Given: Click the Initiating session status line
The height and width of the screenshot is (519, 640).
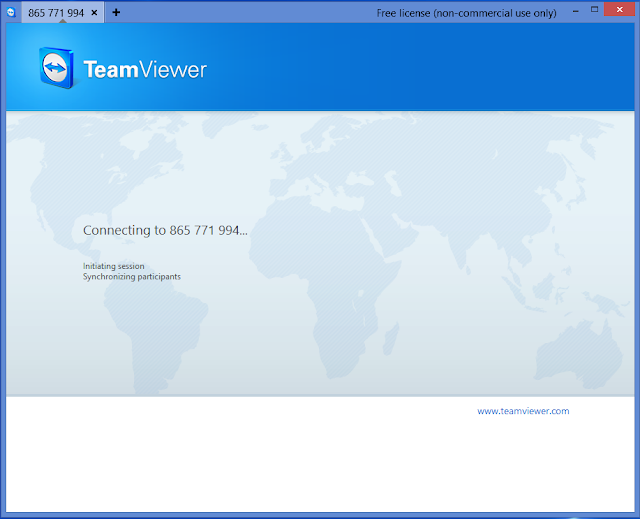Looking at the screenshot, I should (x=113, y=266).
